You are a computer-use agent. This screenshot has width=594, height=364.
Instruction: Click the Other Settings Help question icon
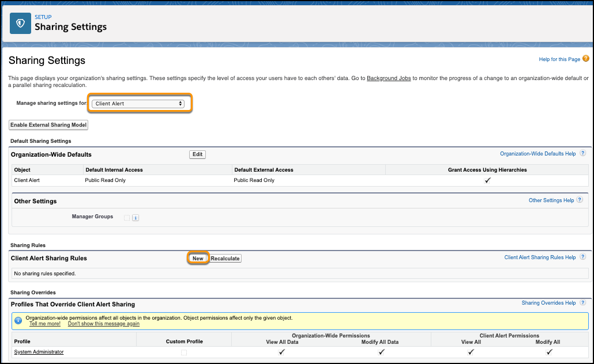[x=581, y=200]
